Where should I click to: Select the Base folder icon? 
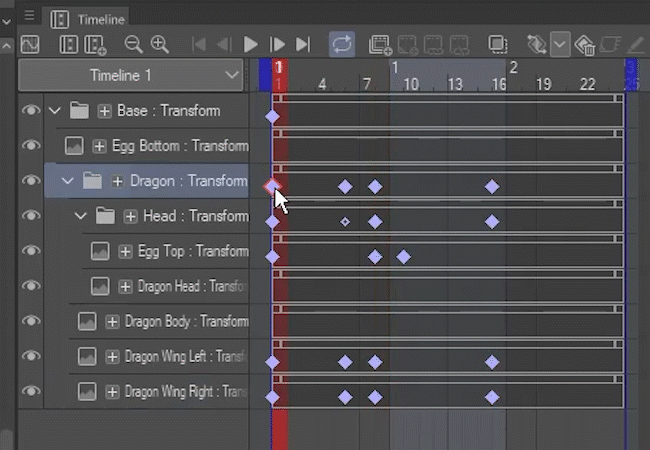pyautogui.click(x=79, y=110)
